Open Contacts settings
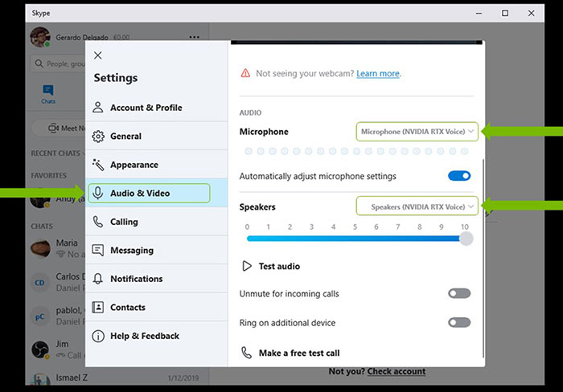 pyautogui.click(x=157, y=308)
